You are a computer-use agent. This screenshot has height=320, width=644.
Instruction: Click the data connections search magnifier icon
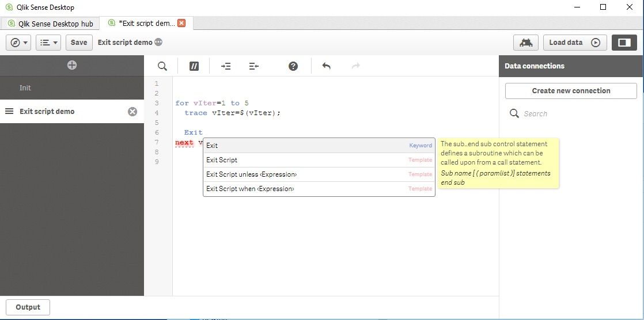tap(514, 113)
